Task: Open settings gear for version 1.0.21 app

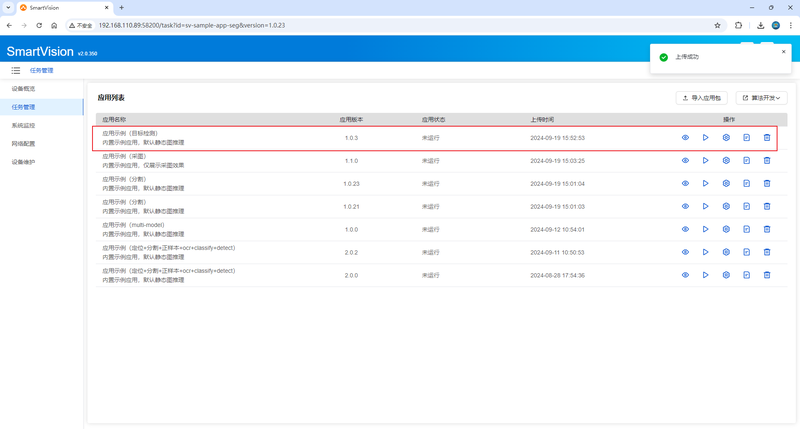Action: coord(726,207)
